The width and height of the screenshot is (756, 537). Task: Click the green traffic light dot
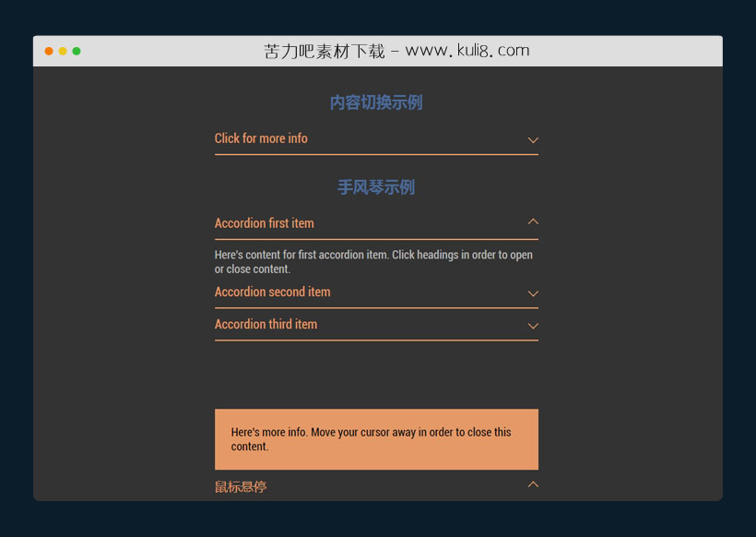pyautogui.click(x=77, y=51)
